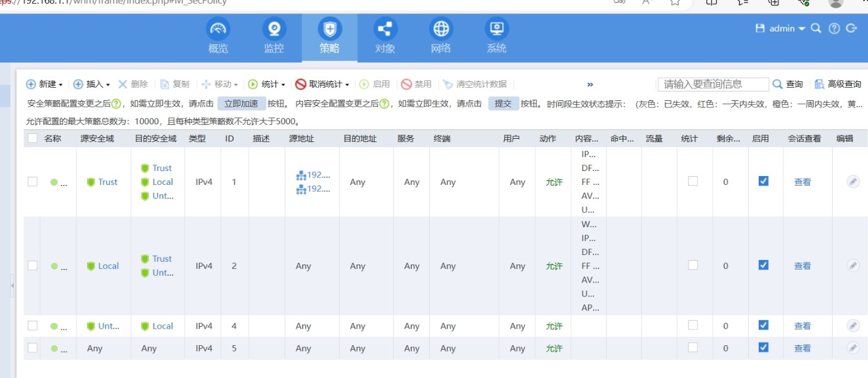This screenshot has height=378, width=868.
Task: Select the checkbox for policy ID 2
Action: pyautogui.click(x=33, y=266)
